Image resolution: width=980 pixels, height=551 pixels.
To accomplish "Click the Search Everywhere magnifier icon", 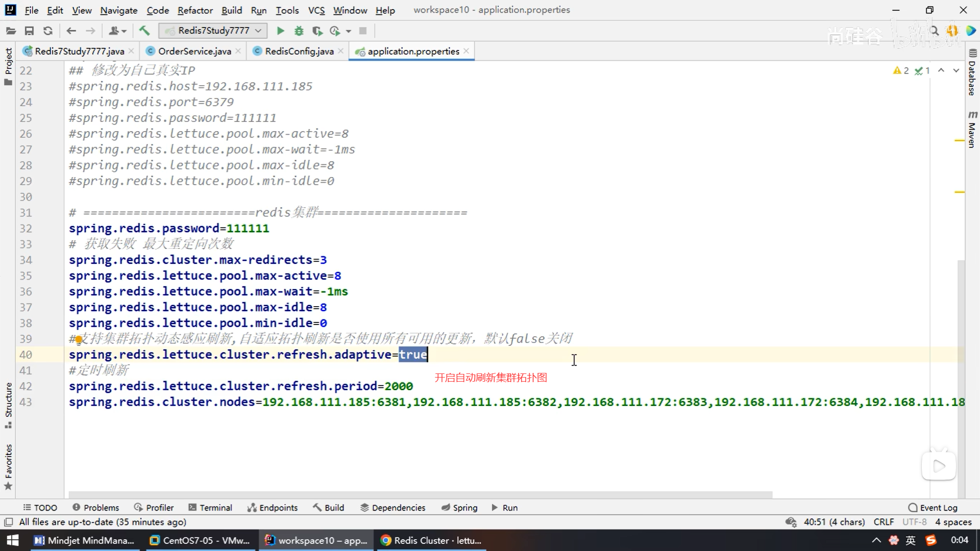I will (x=935, y=31).
